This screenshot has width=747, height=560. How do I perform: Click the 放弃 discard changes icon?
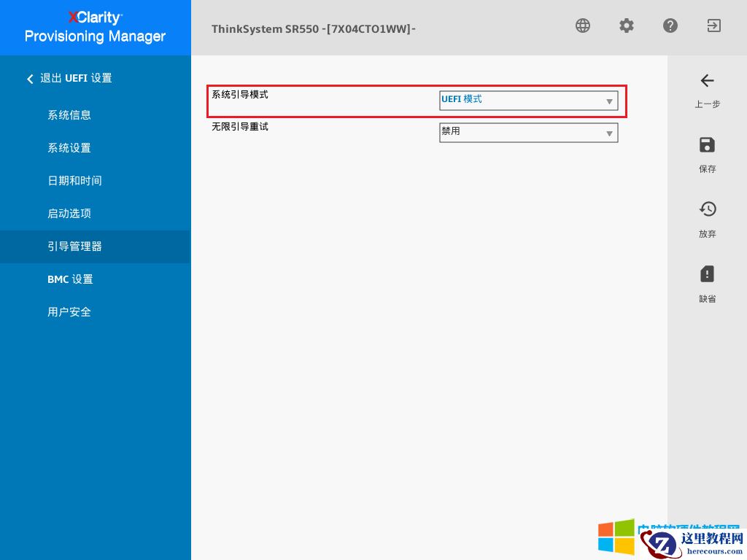pos(707,209)
